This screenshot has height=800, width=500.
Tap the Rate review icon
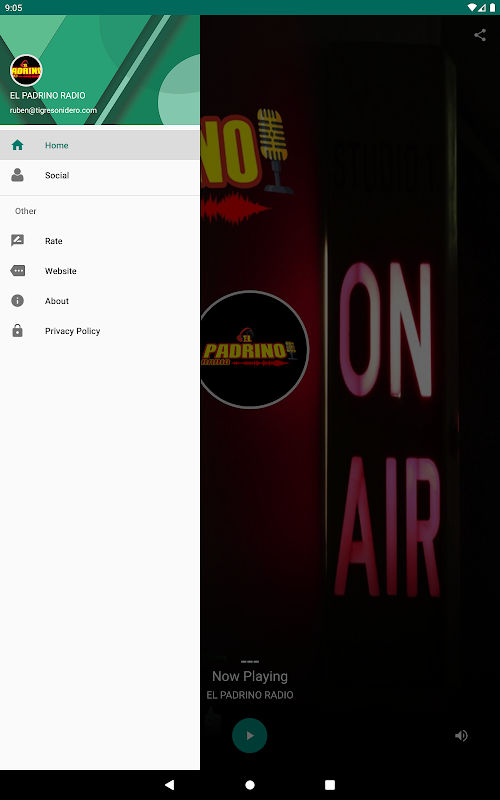click(17, 241)
